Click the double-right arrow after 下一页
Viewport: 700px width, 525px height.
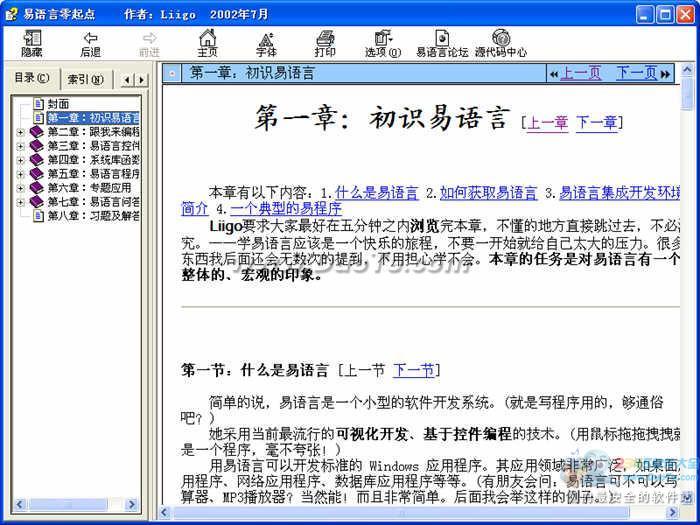click(x=665, y=74)
